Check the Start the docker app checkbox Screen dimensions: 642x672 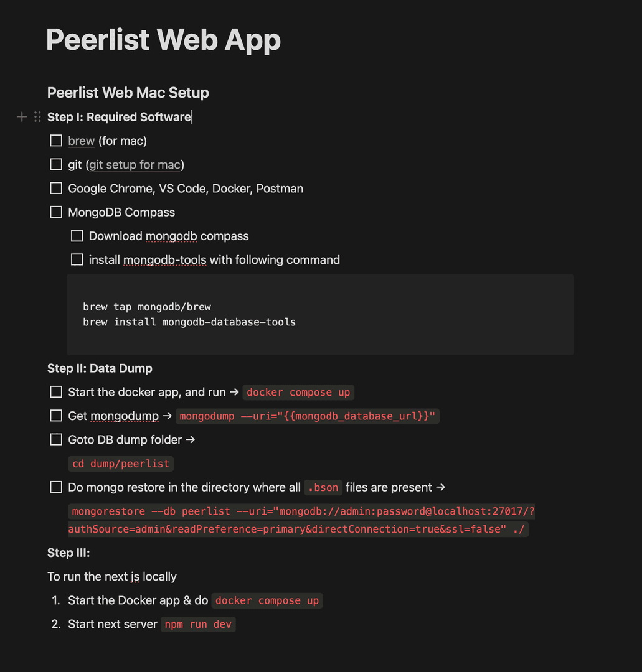click(56, 392)
